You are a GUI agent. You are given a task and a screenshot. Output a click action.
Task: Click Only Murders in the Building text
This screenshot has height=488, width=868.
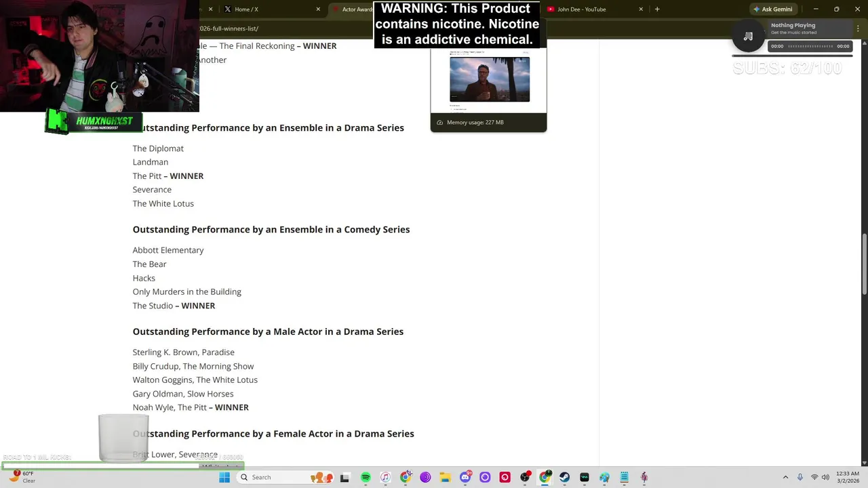(x=187, y=291)
